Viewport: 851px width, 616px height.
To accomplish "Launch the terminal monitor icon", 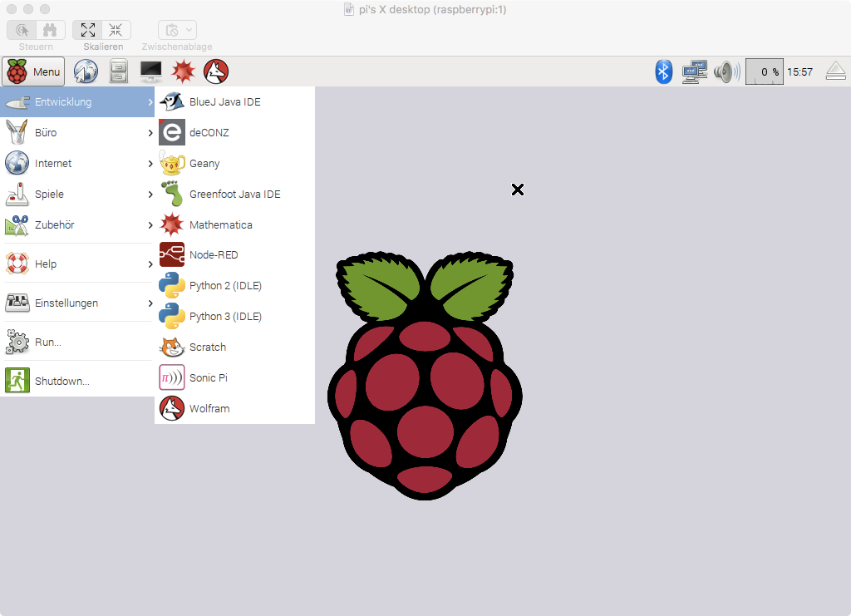I will click(151, 71).
